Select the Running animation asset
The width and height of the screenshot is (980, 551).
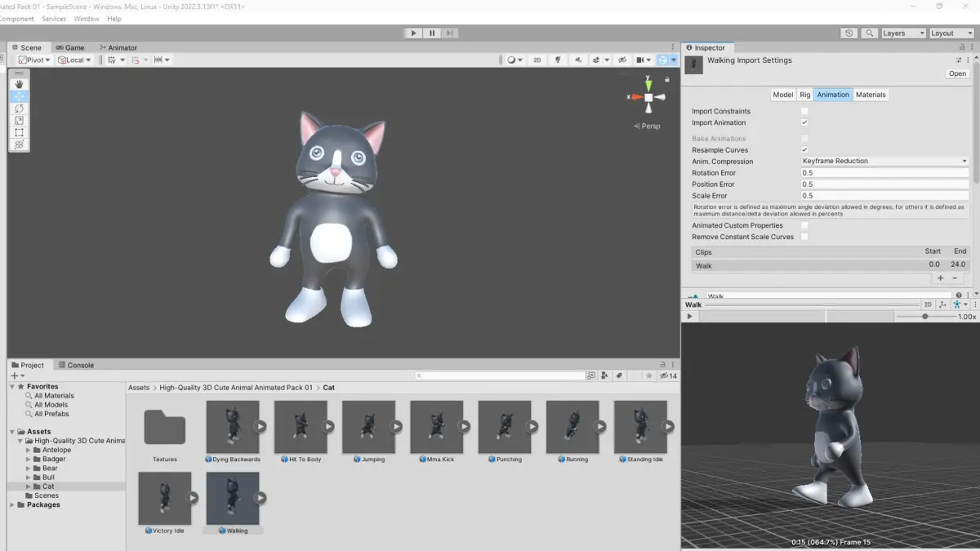click(572, 433)
